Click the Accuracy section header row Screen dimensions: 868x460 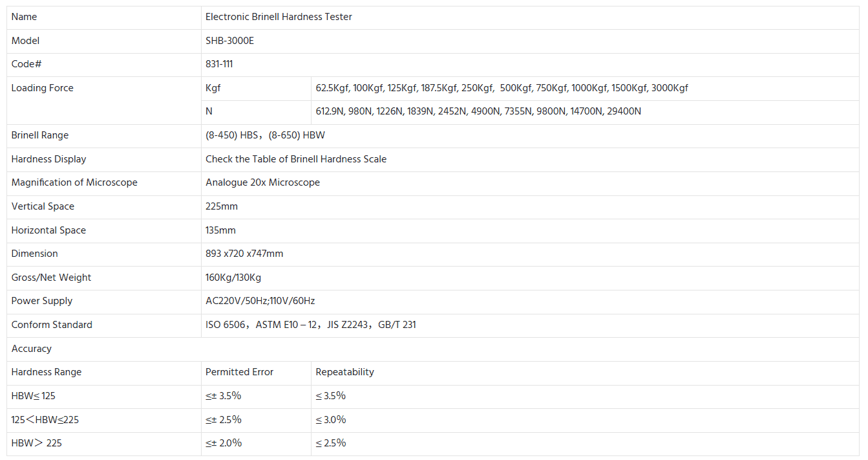click(x=32, y=349)
